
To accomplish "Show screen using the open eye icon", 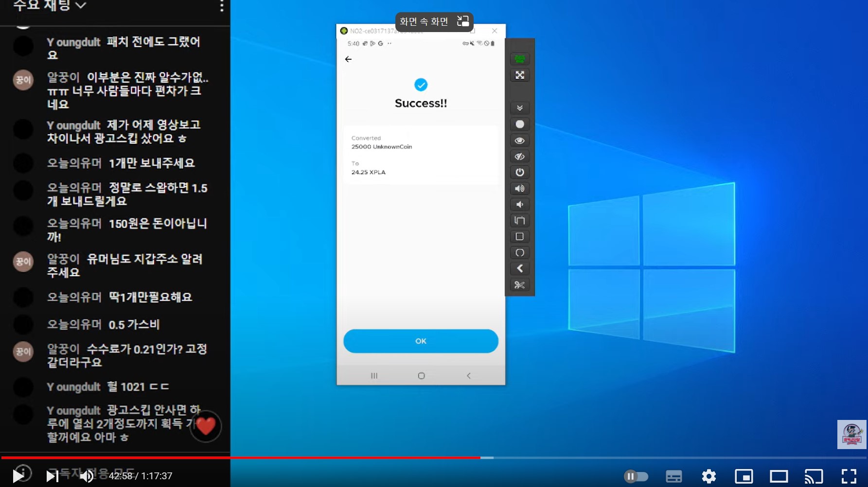I will click(519, 140).
